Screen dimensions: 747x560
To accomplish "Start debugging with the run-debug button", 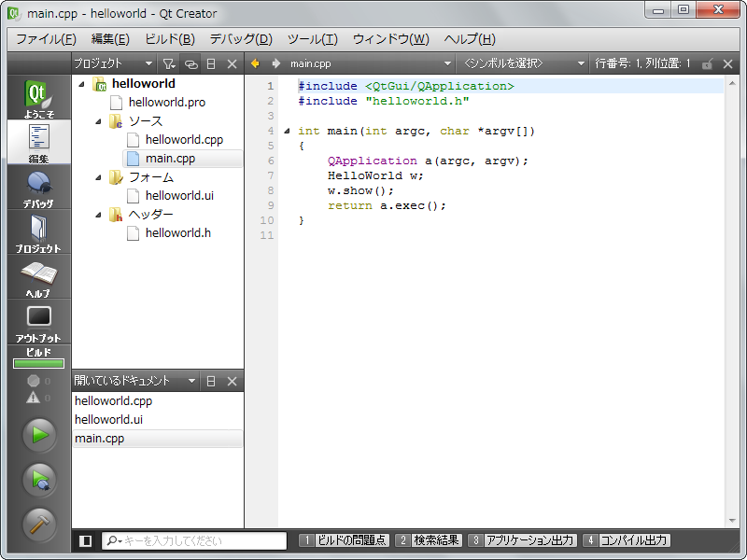I will coord(39,480).
